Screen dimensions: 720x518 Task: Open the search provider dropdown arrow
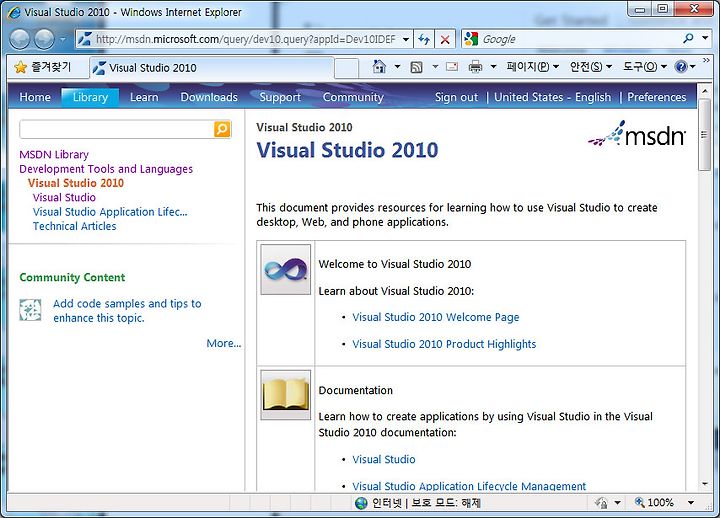705,39
